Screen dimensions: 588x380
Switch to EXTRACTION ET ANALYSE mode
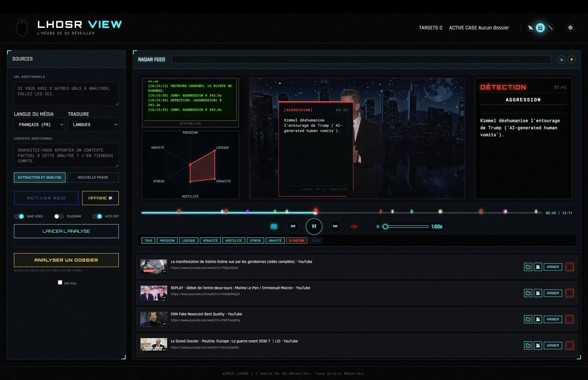pos(40,177)
